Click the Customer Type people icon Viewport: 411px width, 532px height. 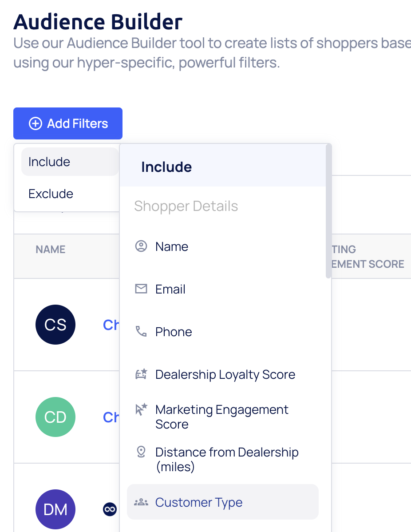[x=141, y=502]
